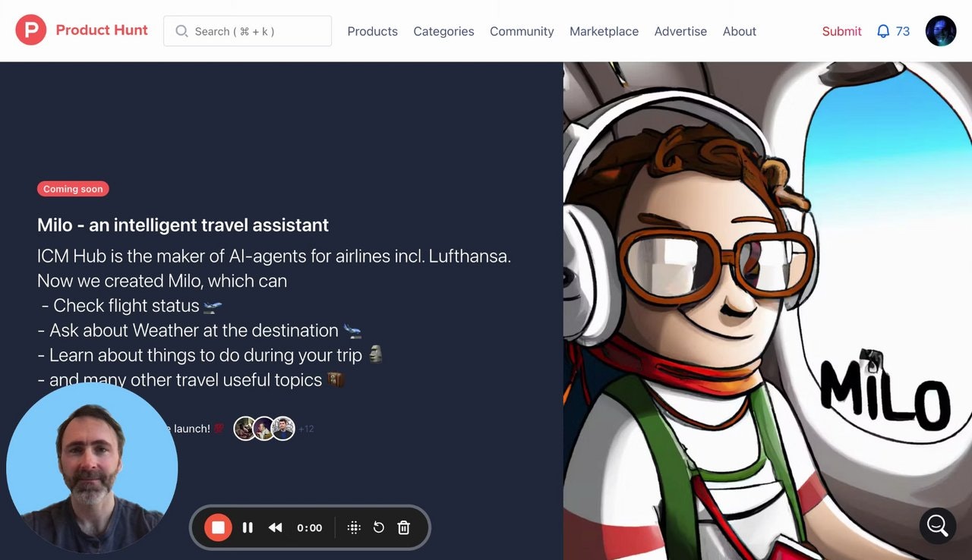Open the zoom magnifier in the corner
This screenshot has height=560, width=972.
936,525
